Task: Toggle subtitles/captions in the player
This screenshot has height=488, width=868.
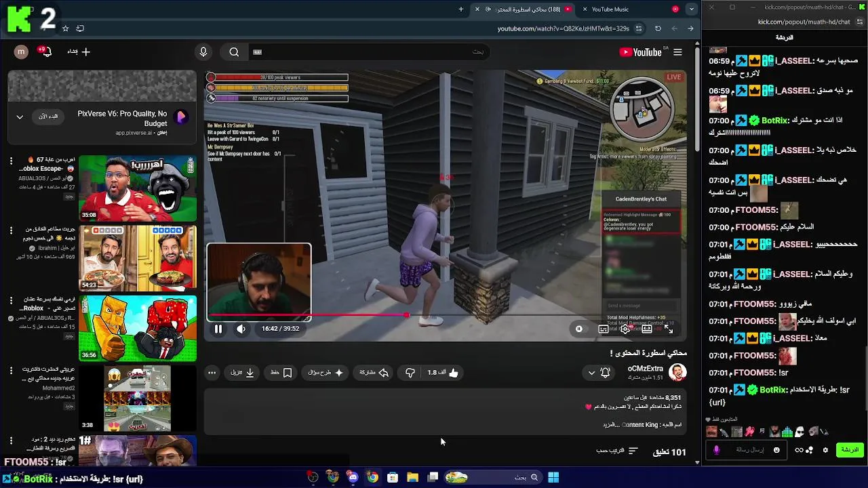Action: 604,329
